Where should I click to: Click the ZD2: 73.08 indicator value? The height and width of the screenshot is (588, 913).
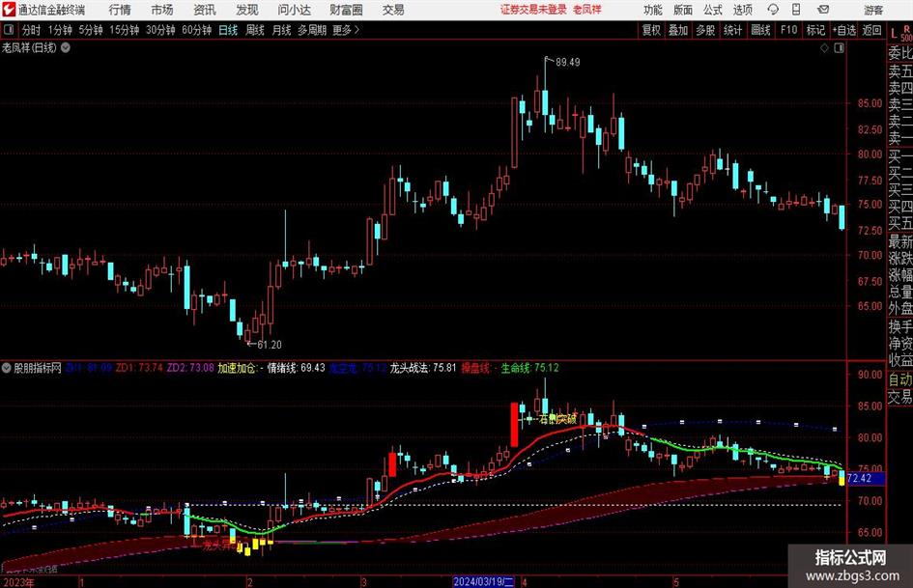pyautogui.click(x=190, y=368)
